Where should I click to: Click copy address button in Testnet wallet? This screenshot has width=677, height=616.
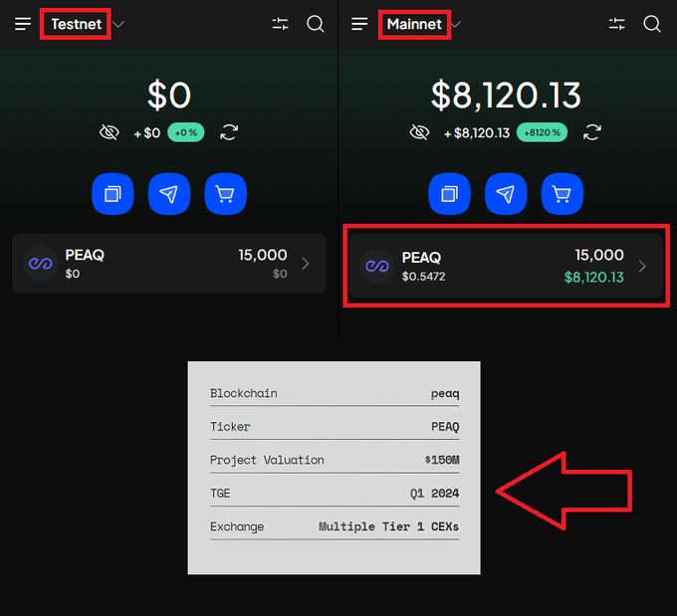(x=113, y=194)
